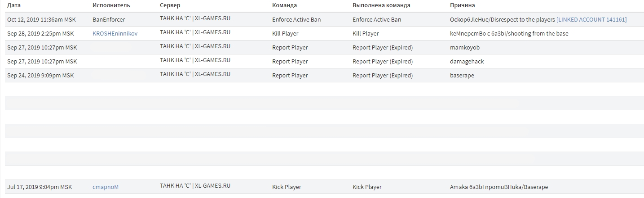
Task: Click the Сервер column header
Action: pos(170,5)
